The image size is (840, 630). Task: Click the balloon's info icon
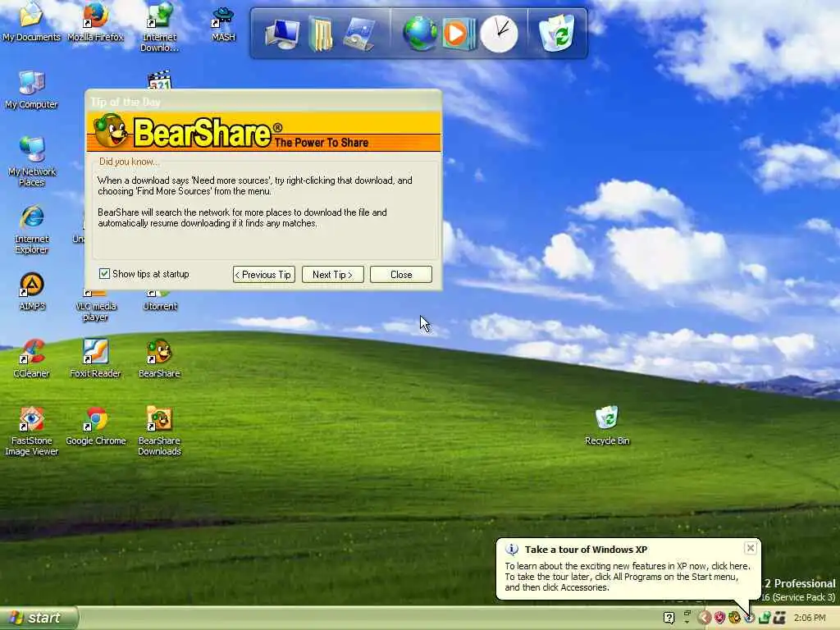(x=512, y=549)
